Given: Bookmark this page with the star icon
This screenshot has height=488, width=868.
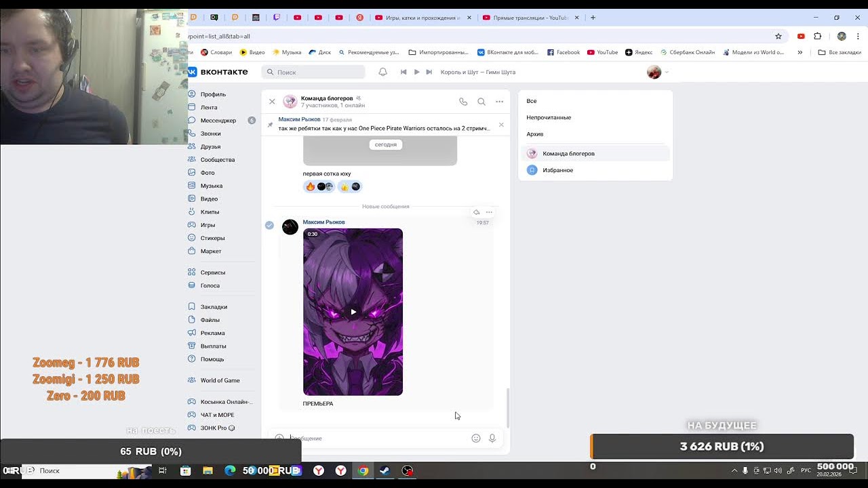Looking at the screenshot, I should coord(778,36).
